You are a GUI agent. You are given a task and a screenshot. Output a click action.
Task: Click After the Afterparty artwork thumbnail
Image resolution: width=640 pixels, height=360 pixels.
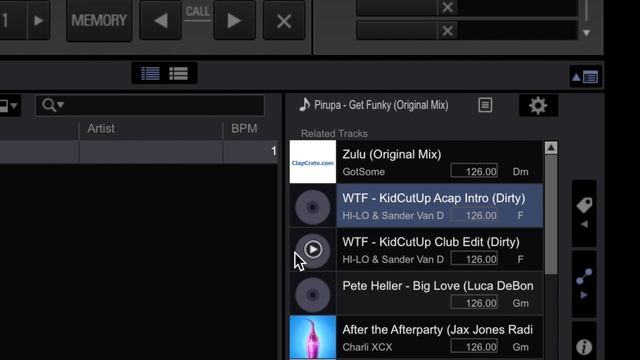tap(313, 338)
